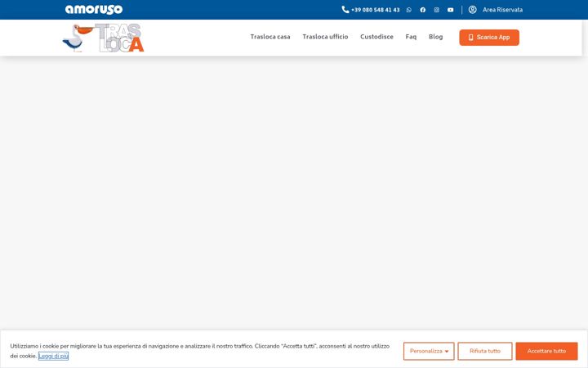588x368 pixels.
Task: Follow the Leggi di più cookie link
Action: coord(53,356)
